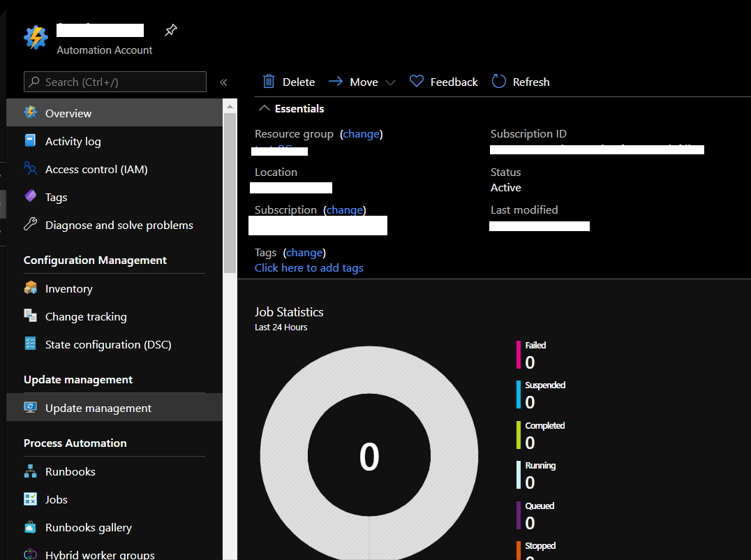Click the Runbooks gallery bag icon
The height and width of the screenshot is (560, 751).
(x=30, y=527)
